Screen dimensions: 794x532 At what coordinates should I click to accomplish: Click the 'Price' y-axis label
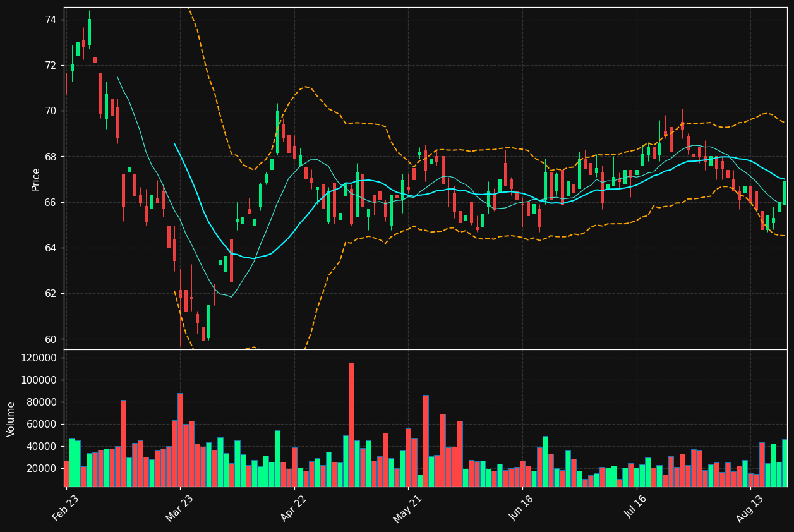pos(36,179)
